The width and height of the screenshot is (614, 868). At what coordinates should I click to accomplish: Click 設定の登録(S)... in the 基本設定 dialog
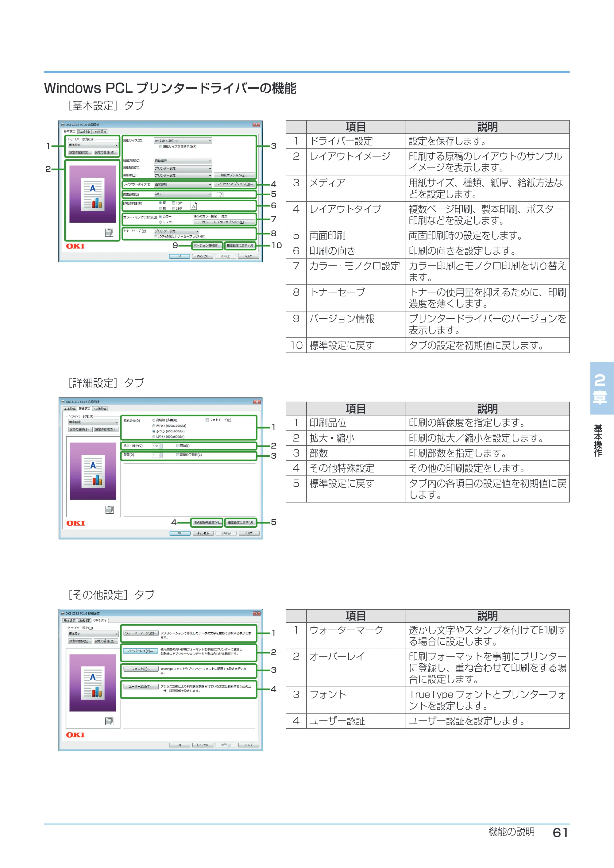80,153
